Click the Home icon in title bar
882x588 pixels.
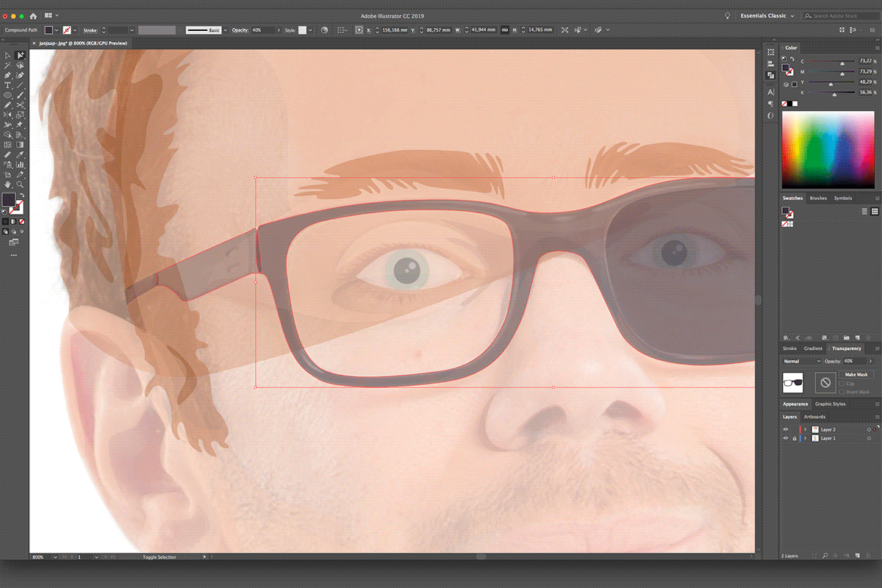(x=33, y=15)
